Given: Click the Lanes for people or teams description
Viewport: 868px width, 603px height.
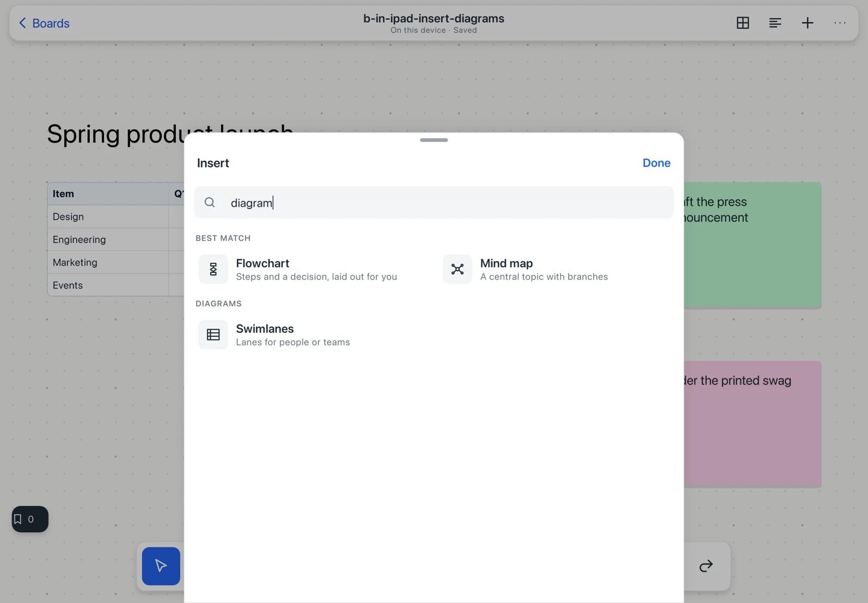Looking at the screenshot, I should click(293, 342).
